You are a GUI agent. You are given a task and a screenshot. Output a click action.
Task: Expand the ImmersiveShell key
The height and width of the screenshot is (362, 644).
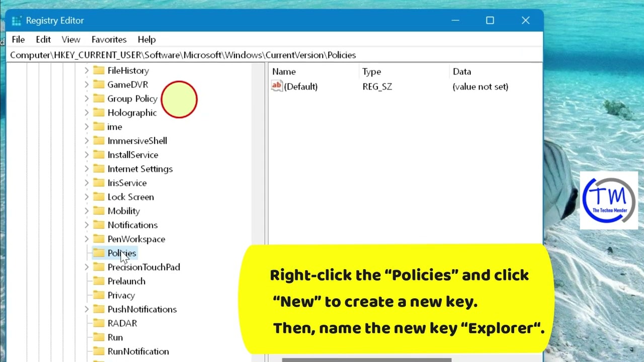click(x=87, y=141)
